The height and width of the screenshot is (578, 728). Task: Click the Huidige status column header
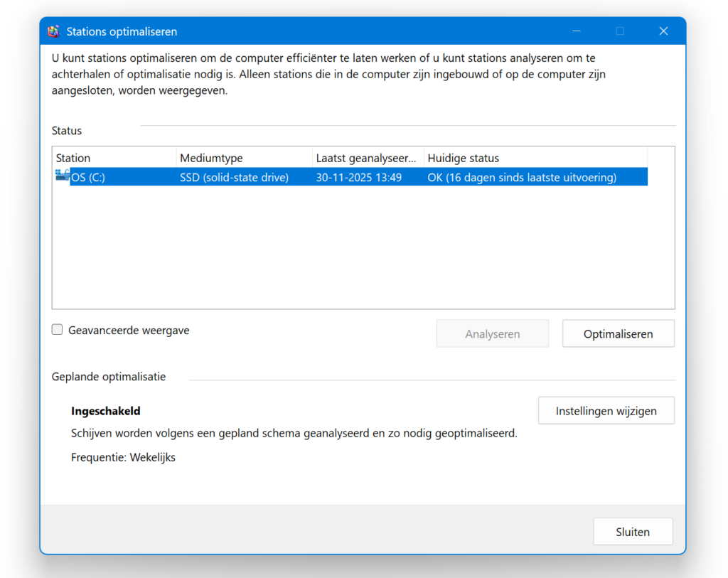535,158
